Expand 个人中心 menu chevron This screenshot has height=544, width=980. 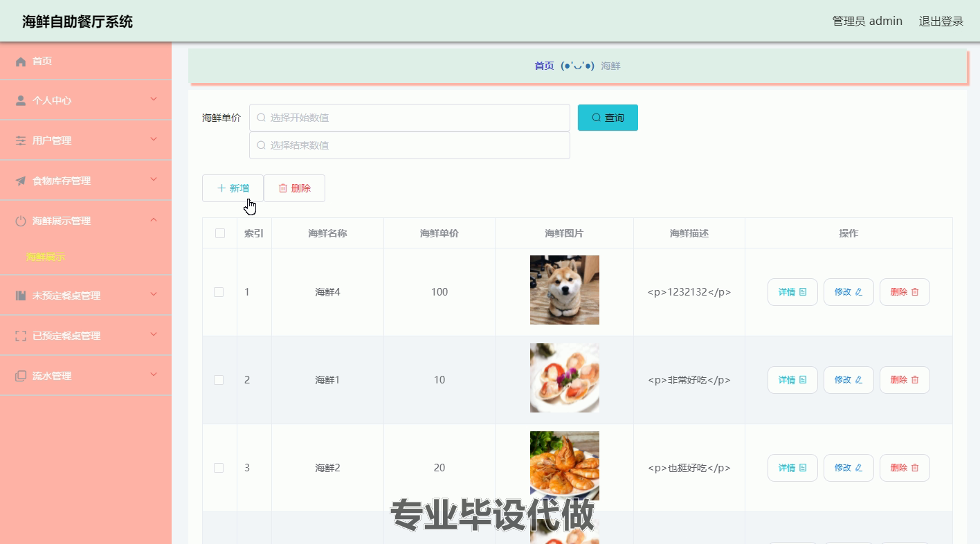coord(154,100)
